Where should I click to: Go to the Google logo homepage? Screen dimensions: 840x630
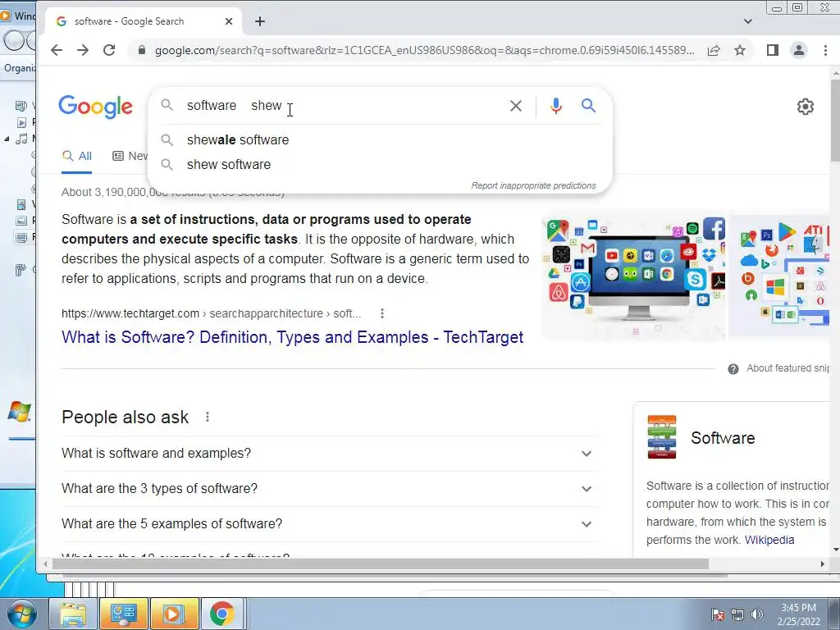(x=95, y=107)
